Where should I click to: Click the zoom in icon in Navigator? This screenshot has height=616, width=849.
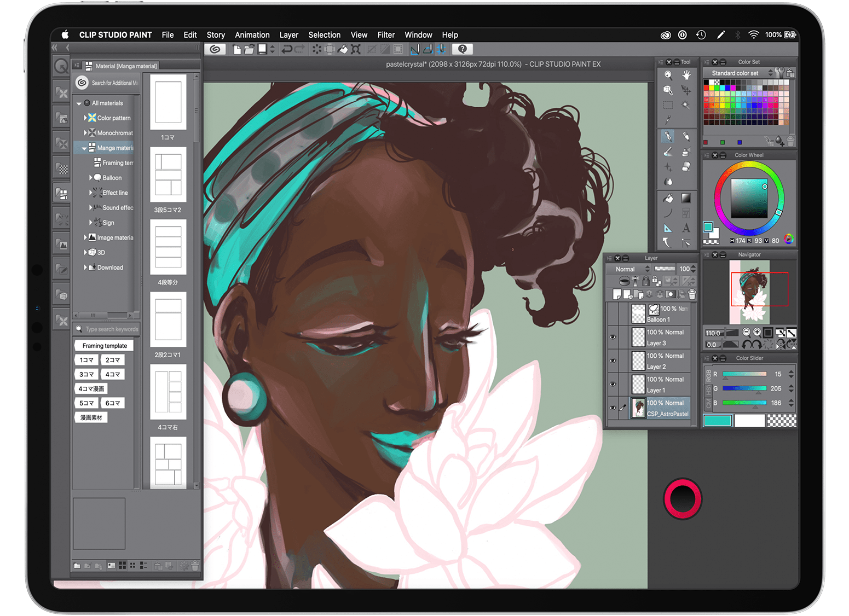[x=757, y=332]
